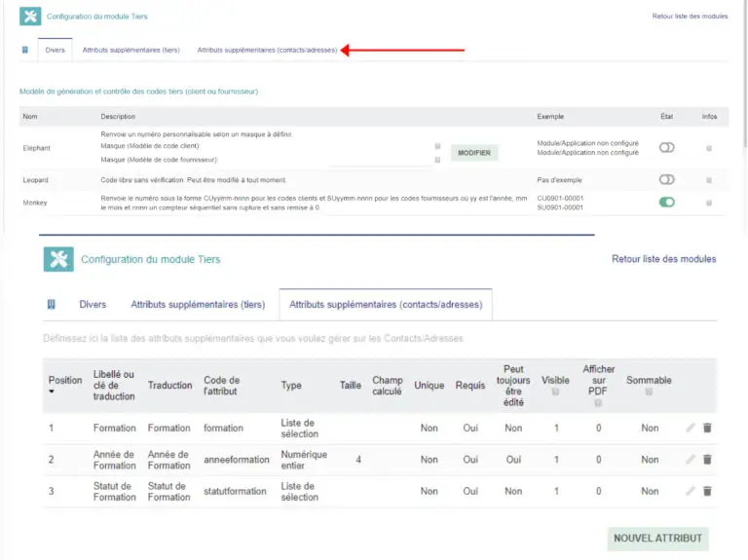Click the help icon under the Sommable header
Screen dimensions: 748x560
[x=649, y=392]
